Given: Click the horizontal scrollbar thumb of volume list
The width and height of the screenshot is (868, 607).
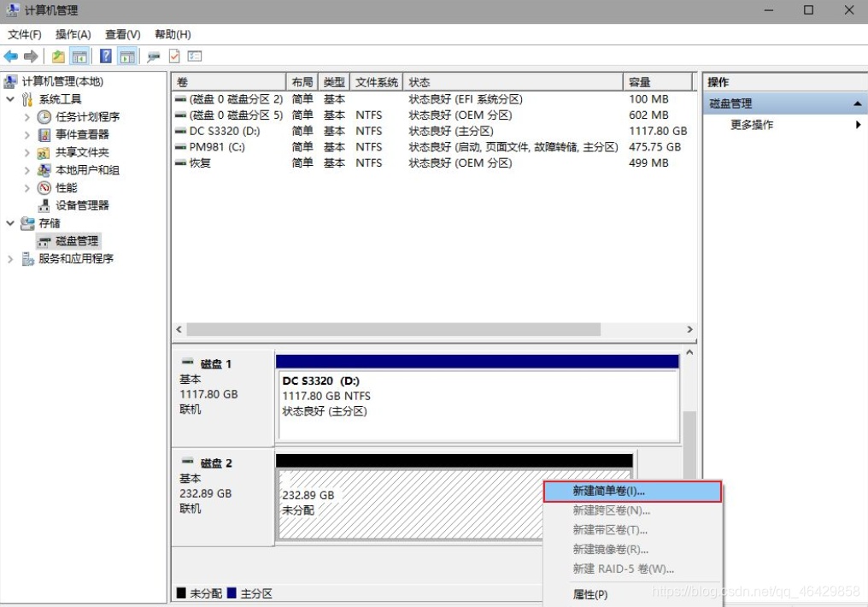Looking at the screenshot, I should (394, 329).
